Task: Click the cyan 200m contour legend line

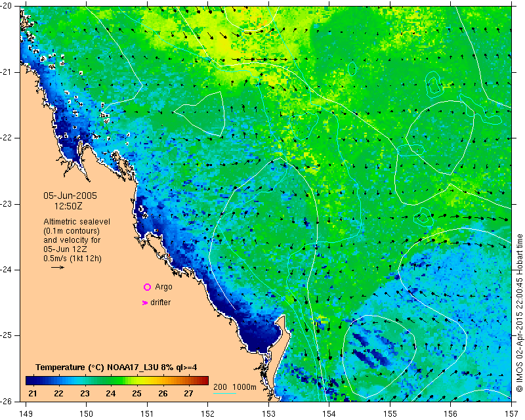Action: (224, 393)
